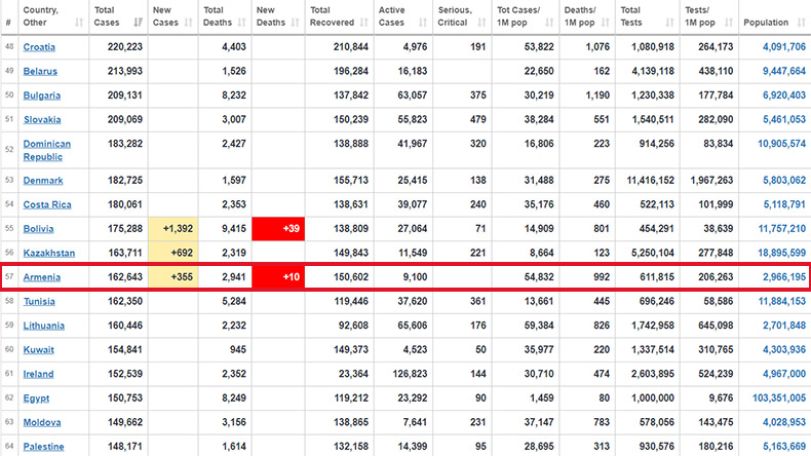Open Bolivia population figure link
The image size is (811, 456).
point(782,229)
